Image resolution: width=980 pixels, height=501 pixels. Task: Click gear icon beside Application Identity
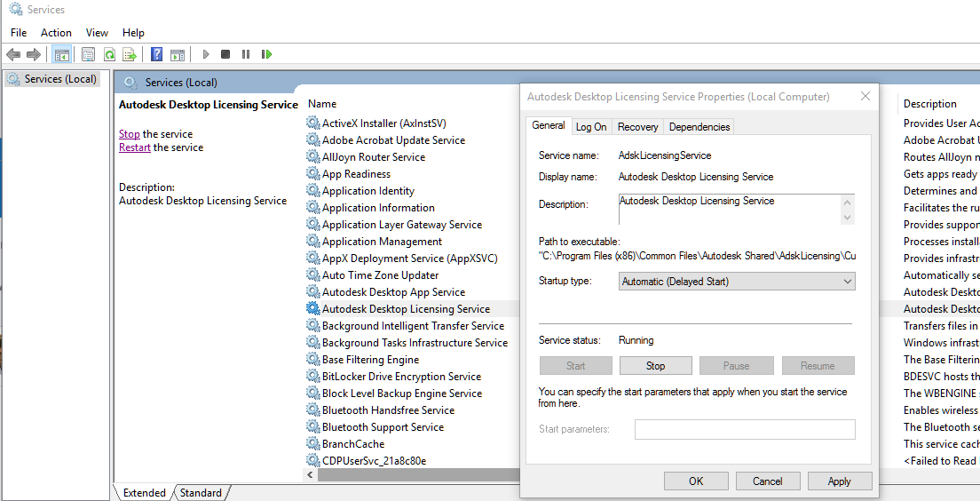point(312,191)
